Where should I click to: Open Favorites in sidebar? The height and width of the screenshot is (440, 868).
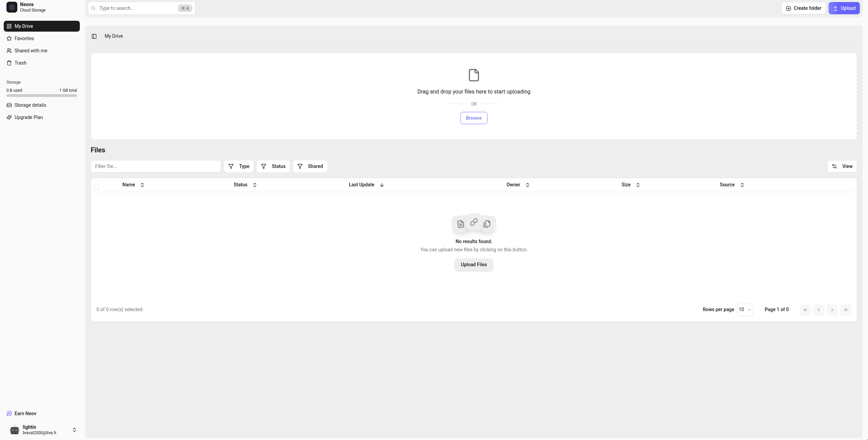tap(42, 38)
